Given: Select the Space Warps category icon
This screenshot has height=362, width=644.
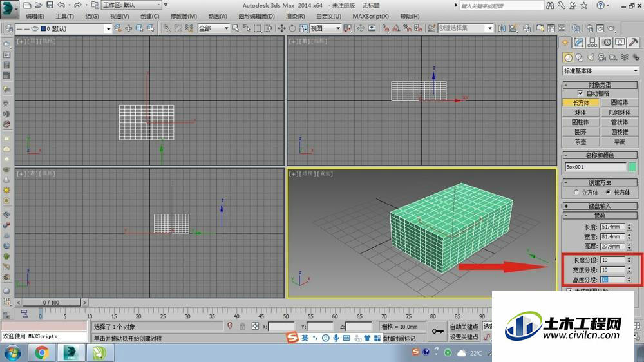Looking at the screenshot, I should [624, 57].
